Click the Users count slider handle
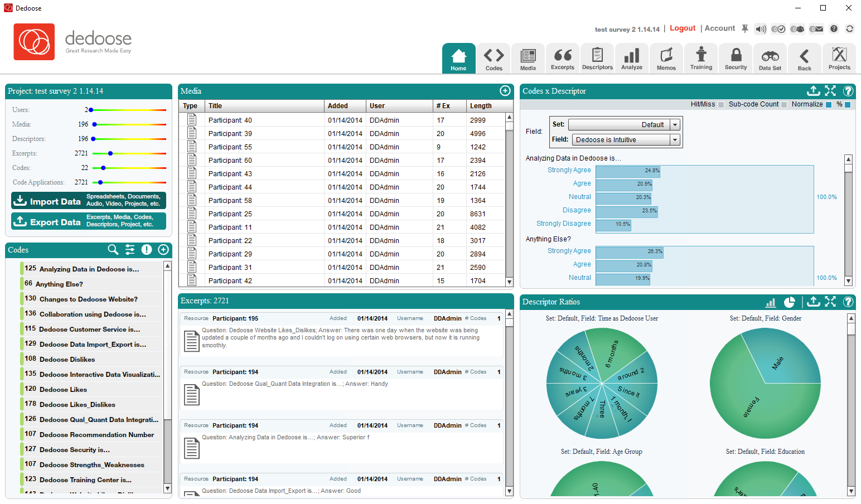 click(91, 110)
